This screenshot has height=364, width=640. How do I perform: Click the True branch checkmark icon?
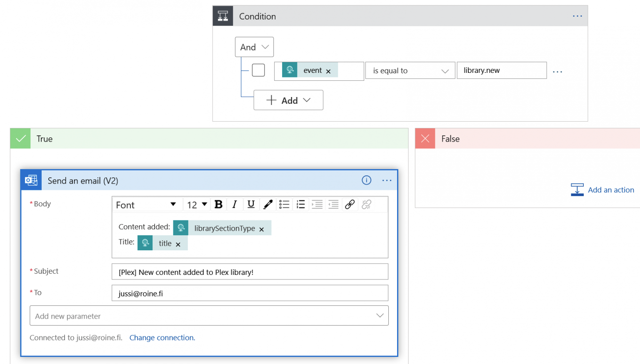[x=20, y=138]
